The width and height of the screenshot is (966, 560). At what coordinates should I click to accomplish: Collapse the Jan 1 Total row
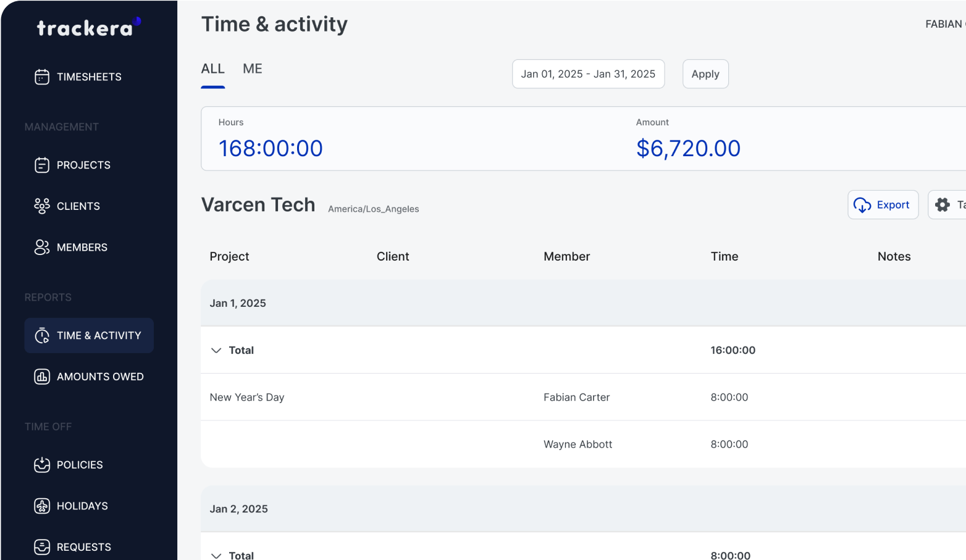pos(216,350)
